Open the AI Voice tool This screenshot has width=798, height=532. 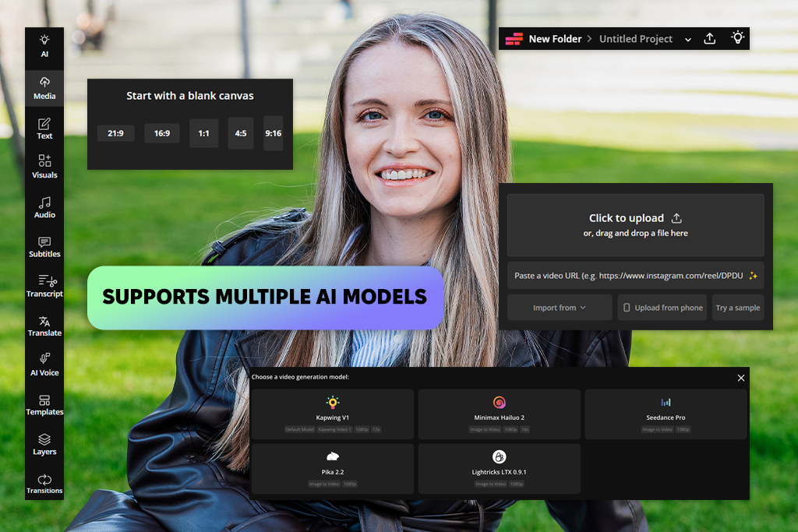pos(44,365)
